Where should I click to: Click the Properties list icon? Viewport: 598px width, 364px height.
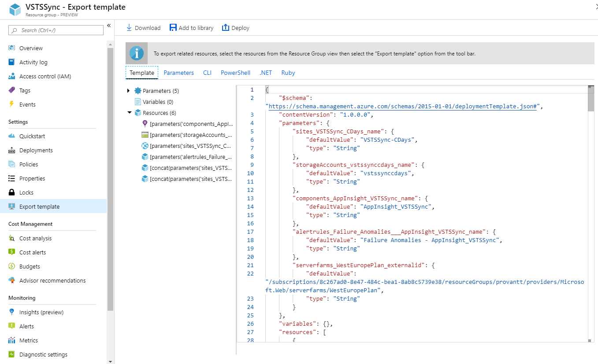pos(12,178)
